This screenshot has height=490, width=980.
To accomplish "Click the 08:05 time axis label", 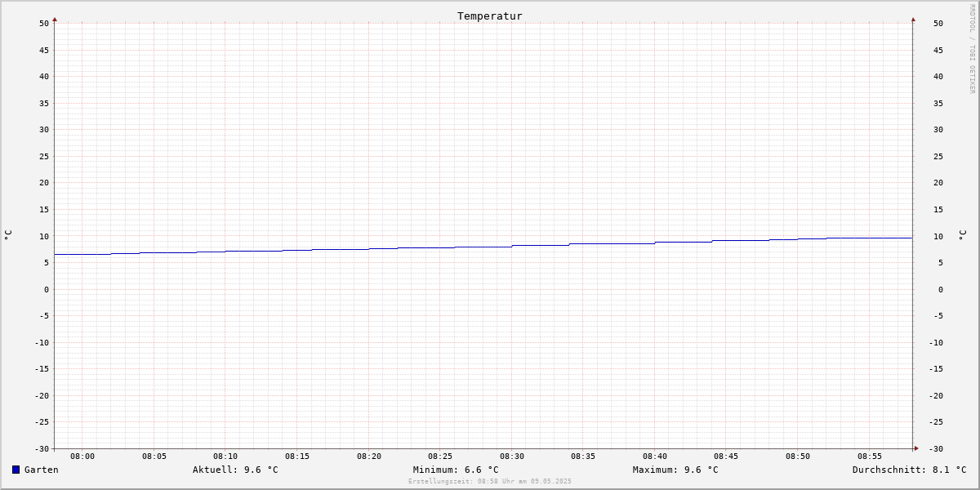I will (154, 456).
